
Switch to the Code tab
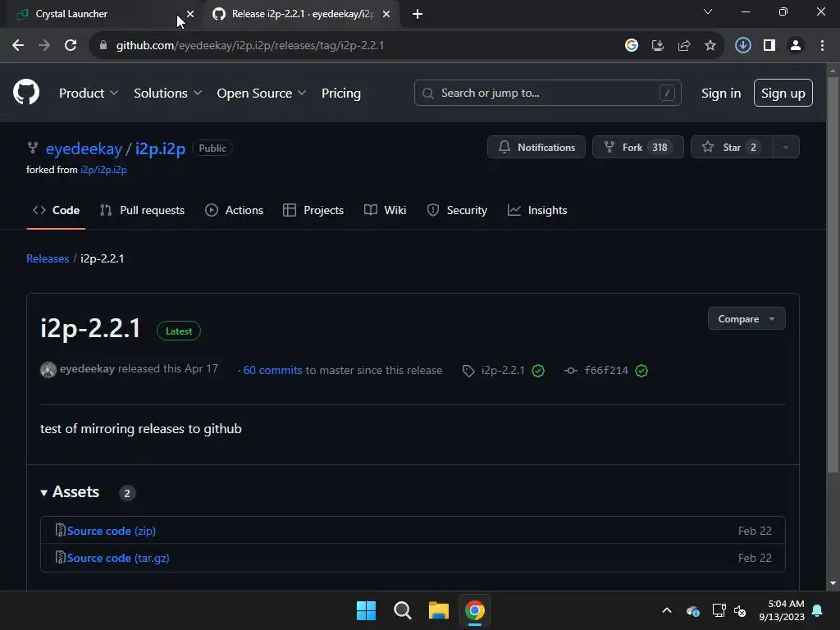pyautogui.click(x=57, y=211)
